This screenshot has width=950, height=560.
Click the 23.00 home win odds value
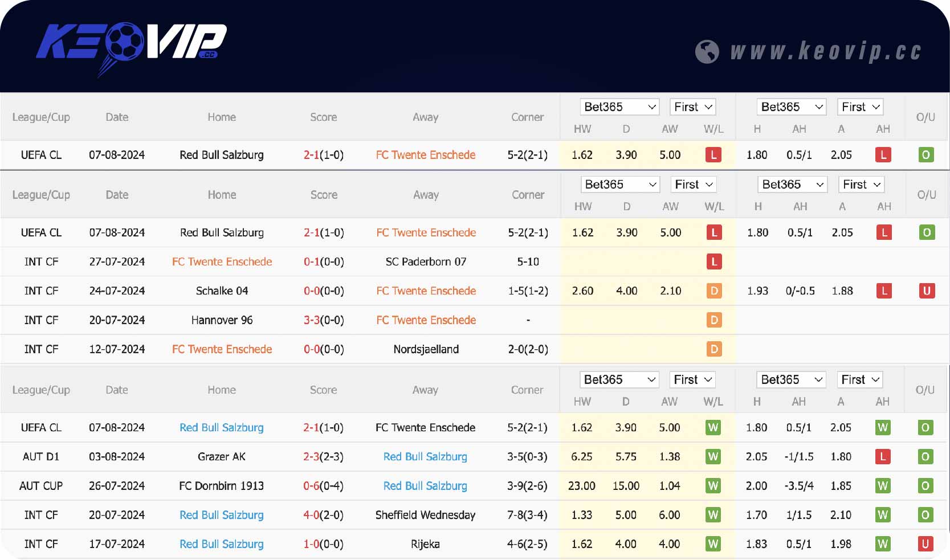582,486
